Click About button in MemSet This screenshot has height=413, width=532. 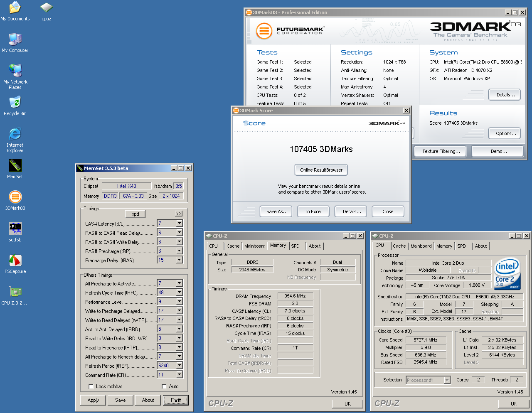(x=148, y=400)
